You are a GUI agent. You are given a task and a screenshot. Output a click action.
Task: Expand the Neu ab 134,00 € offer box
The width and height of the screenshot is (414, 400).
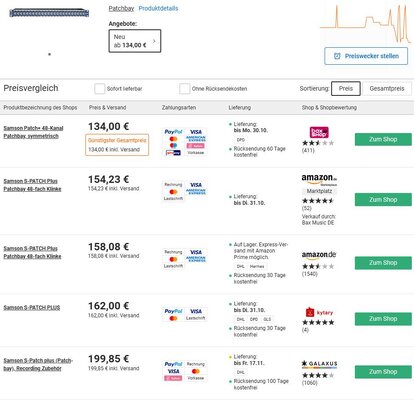(135, 41)
